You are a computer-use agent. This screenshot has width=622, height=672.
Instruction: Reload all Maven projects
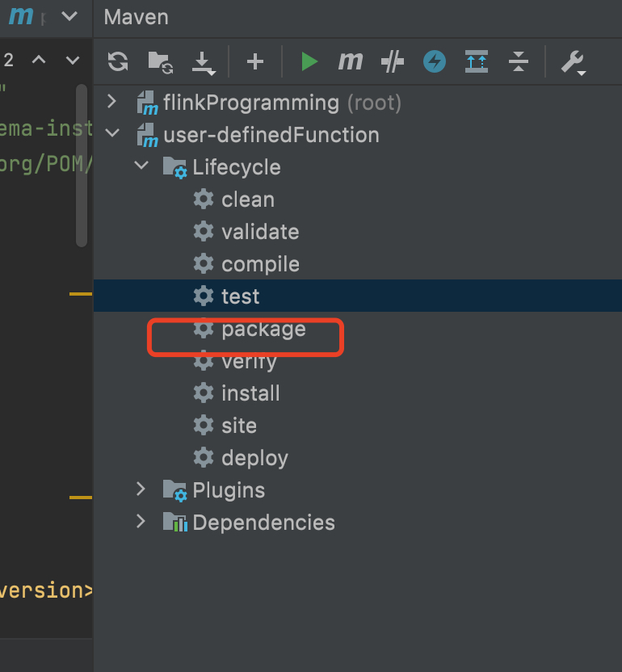tap(118, 61)
